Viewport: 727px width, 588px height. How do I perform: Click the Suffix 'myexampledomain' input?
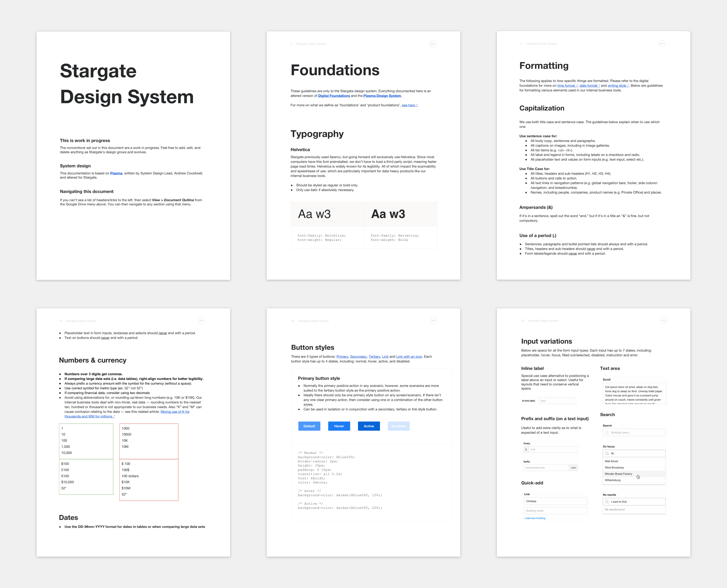[546, 468]
